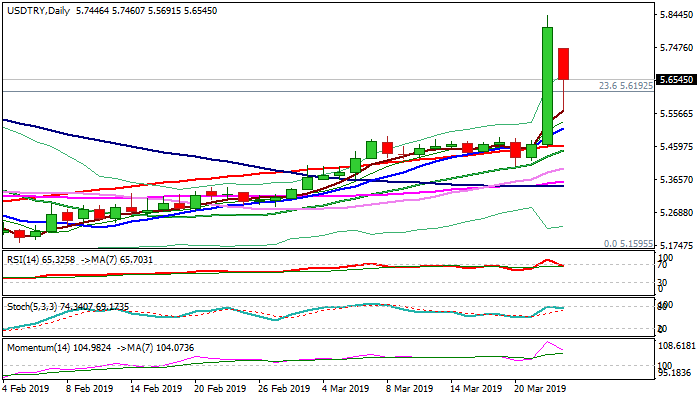Image resolution: width=700 pixels, height=400 pixels.
Task: Click the 0.0 Fibonacci level label
Action: (x=629, y=243)
